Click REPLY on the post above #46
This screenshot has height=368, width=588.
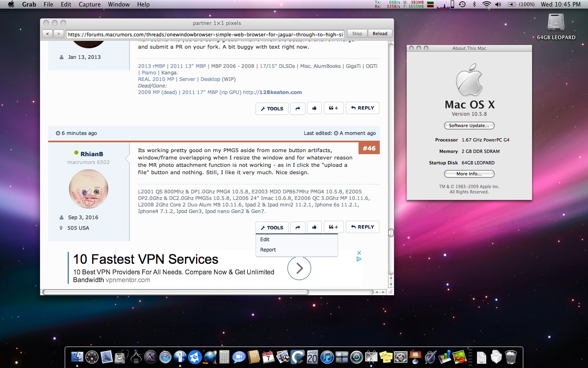click(363, 108)
